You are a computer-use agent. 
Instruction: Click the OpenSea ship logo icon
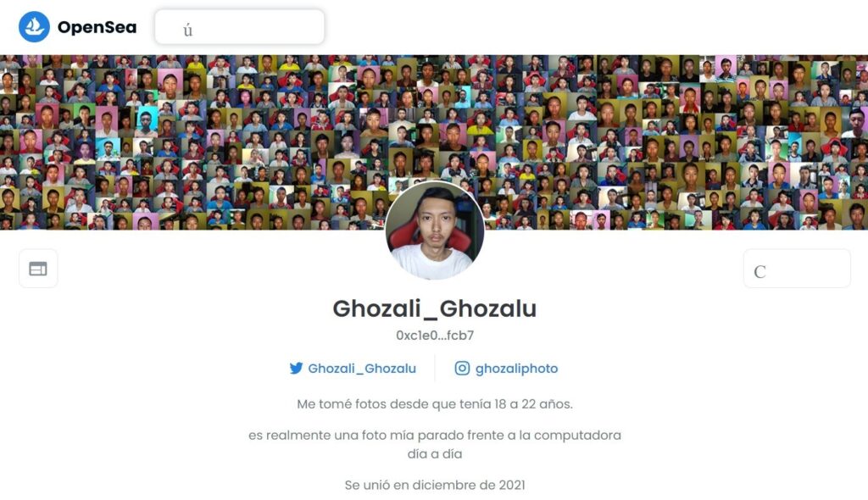coord(34,26)
